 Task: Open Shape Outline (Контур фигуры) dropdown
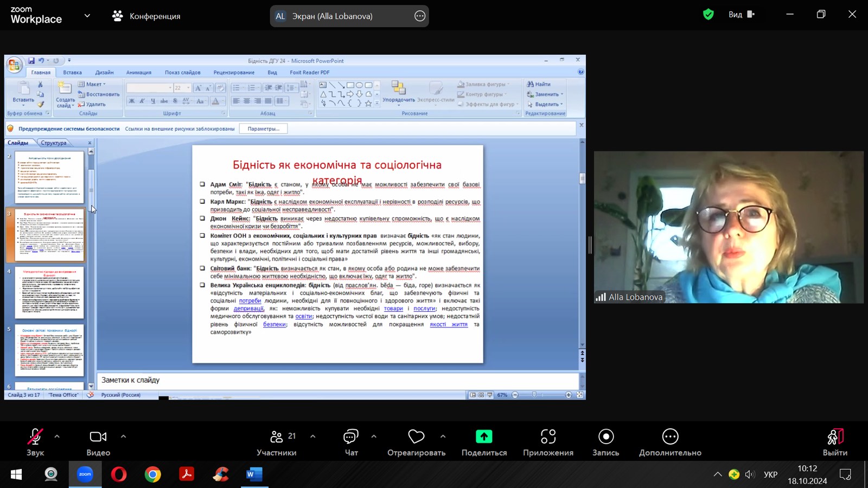click(482, 94)
